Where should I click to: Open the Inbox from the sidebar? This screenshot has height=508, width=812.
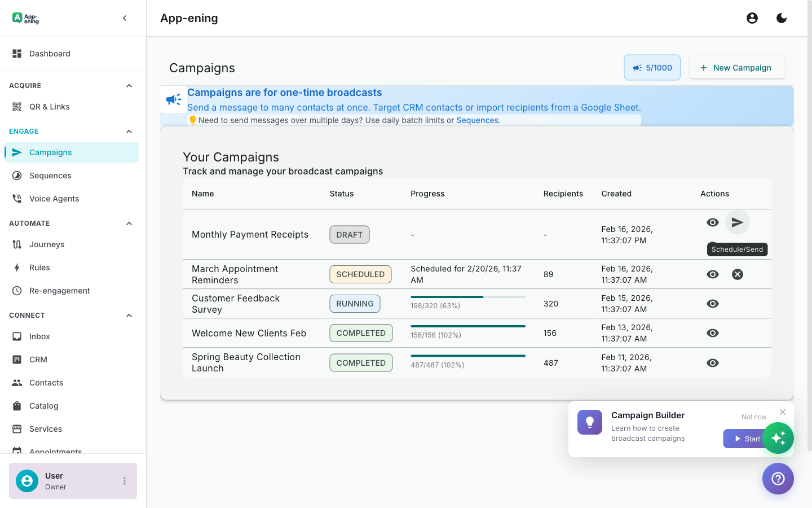point(39,336)
